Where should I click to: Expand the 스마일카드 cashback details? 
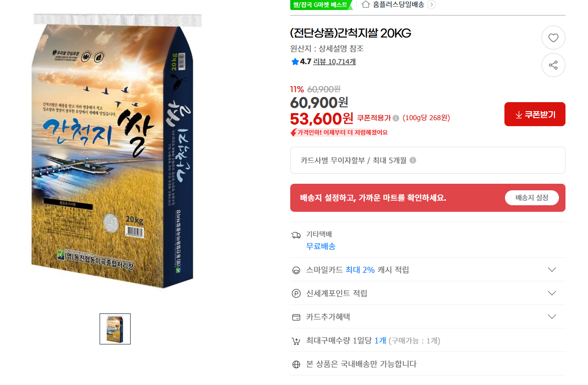[552, 269]
